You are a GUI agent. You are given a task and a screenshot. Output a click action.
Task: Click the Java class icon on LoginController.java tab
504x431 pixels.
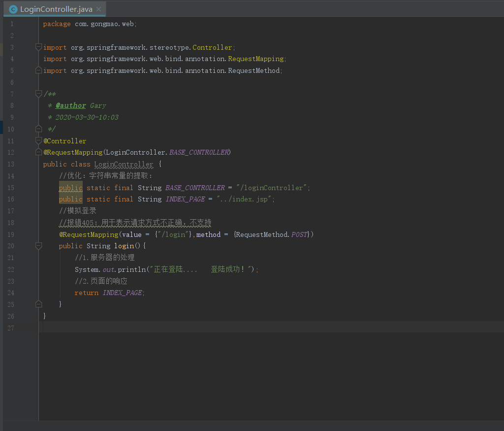(x=13, y=9)
